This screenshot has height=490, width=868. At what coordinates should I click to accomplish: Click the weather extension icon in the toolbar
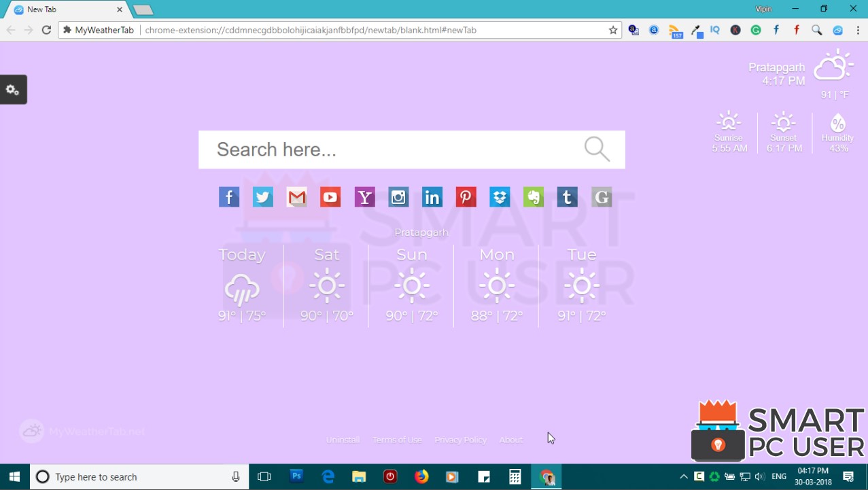coord(837,30)
